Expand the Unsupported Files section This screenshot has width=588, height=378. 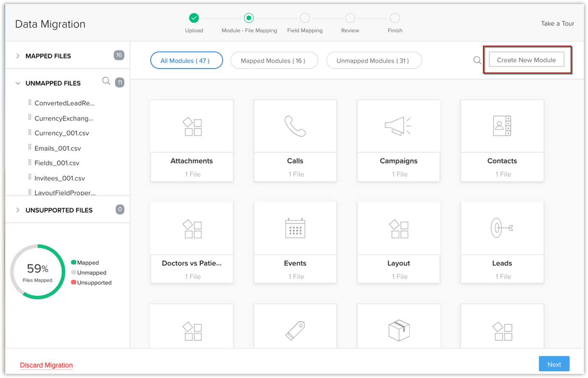(x=18, y=210)
